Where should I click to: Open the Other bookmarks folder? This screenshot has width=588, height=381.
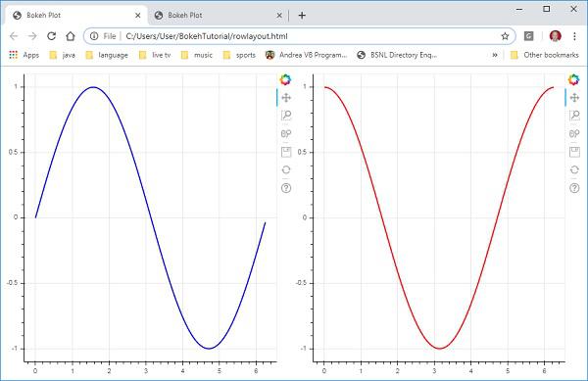(x=545, y=55)
